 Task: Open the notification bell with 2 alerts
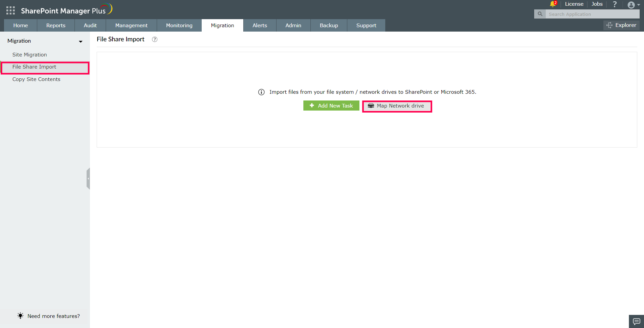[x=552, y=4]
